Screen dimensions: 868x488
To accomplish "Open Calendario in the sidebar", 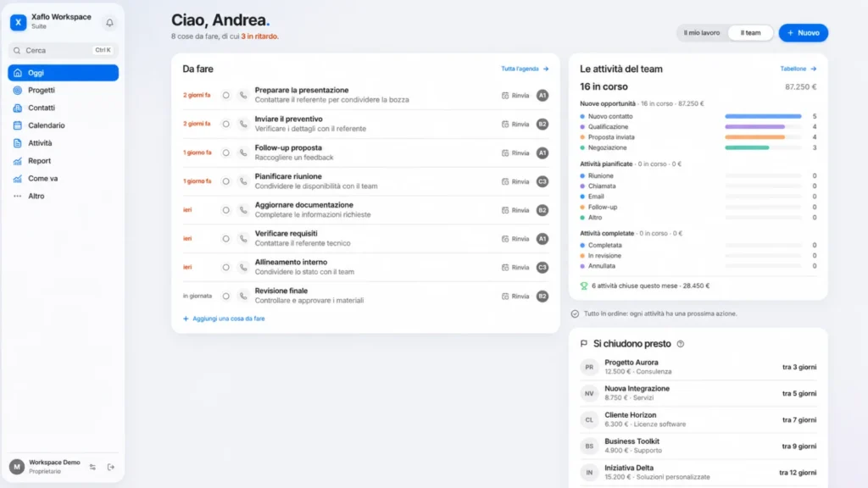I will (x=63, y=125).
